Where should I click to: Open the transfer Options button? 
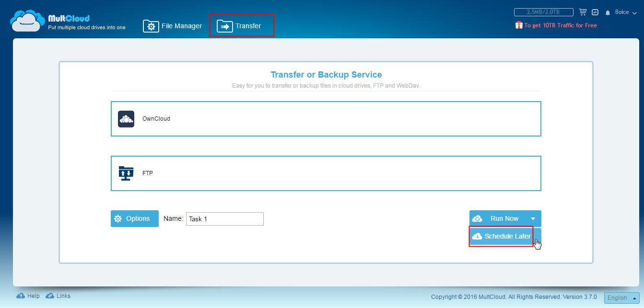[135, 218]
